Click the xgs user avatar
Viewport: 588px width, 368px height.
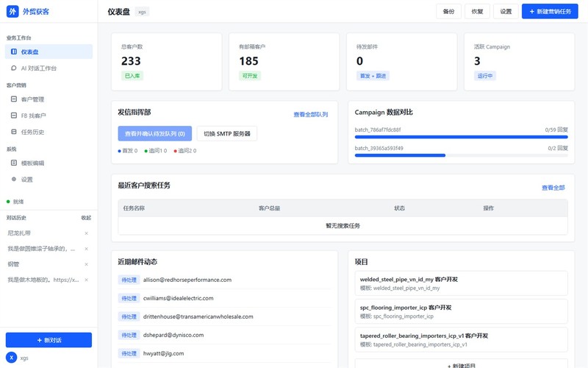(12, 358)
